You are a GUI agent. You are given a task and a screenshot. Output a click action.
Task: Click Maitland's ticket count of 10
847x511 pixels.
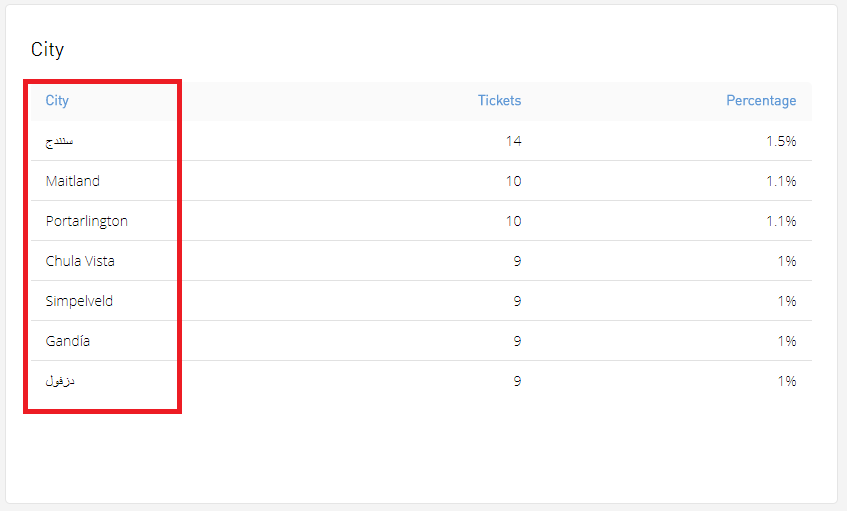[x=513, y=181]
